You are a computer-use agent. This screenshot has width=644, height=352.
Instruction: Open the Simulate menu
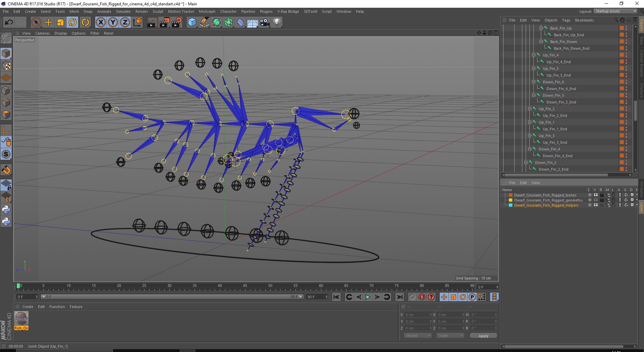coord(123,11)
